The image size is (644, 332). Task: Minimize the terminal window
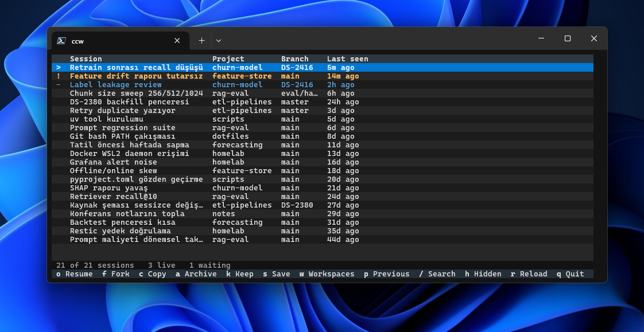click(541, 38)
